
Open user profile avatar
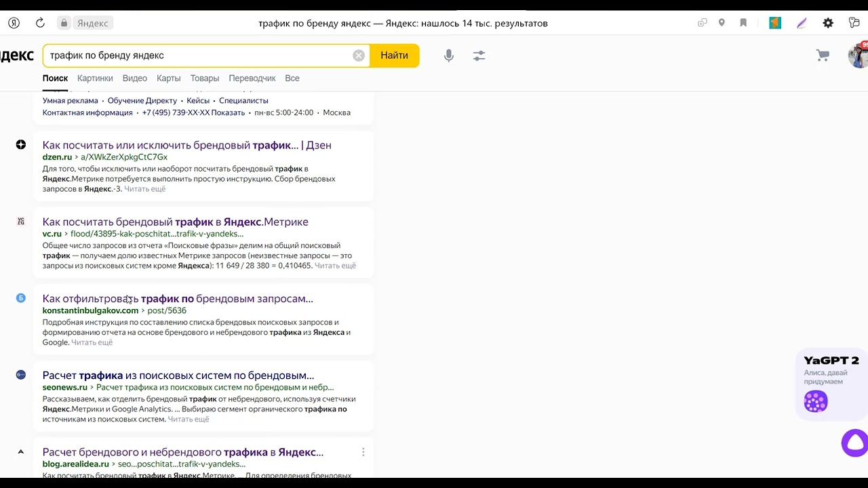858,56
